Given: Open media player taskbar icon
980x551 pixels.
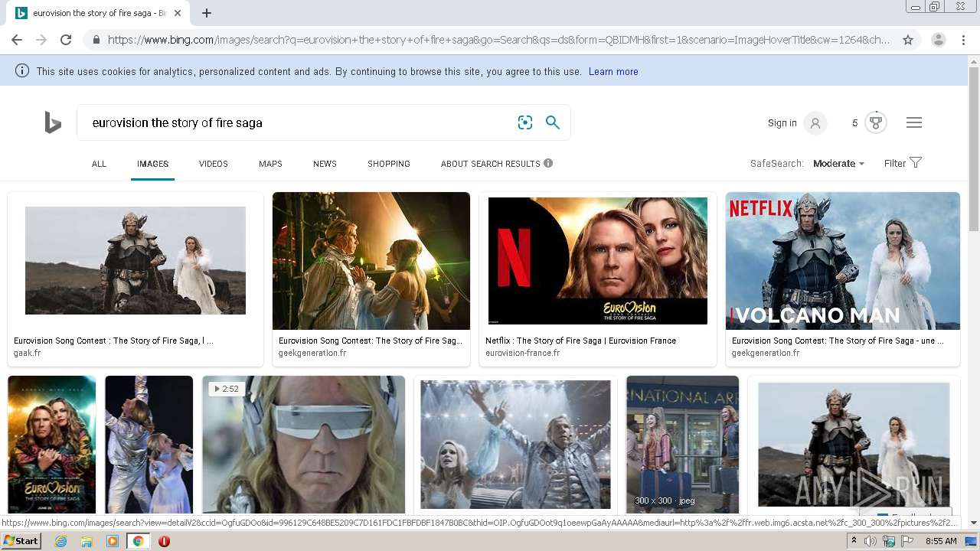Looking at the screenshot, I should [113, 541].
